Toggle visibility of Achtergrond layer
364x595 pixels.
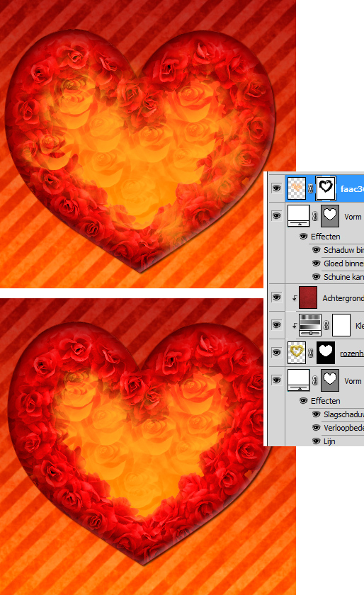pyautogui.click(x=277, y=297)
